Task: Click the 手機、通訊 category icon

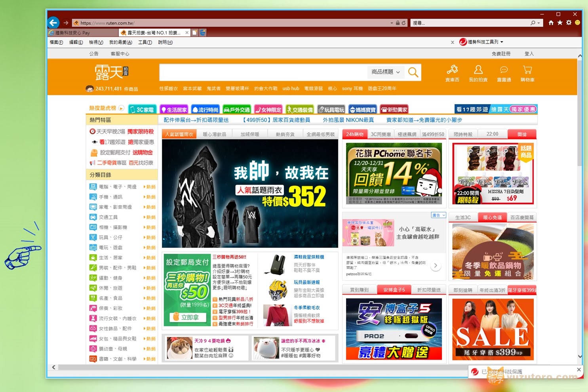Action: coord(93,197)
